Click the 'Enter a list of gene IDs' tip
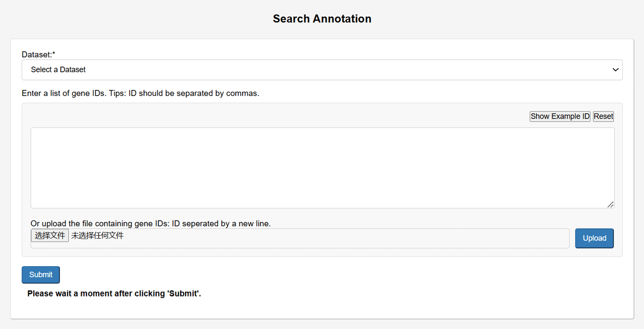644x329 pixels. (140, 93)
